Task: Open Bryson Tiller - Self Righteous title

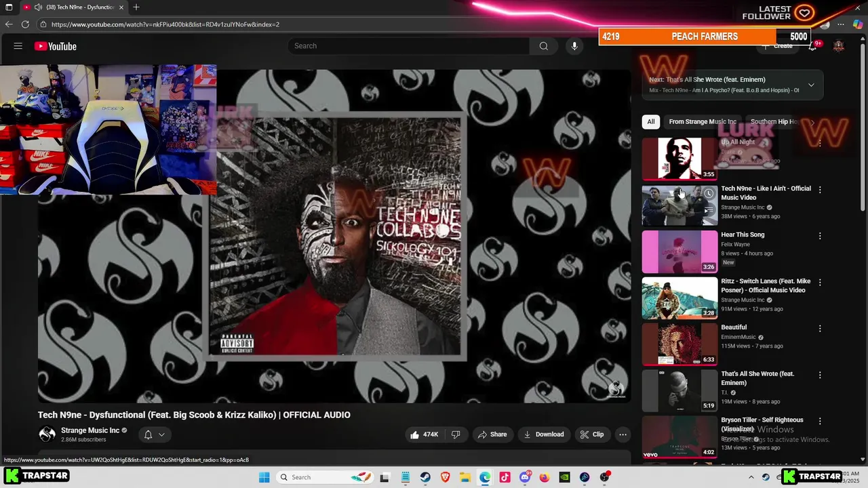Action: click(762, 424)
